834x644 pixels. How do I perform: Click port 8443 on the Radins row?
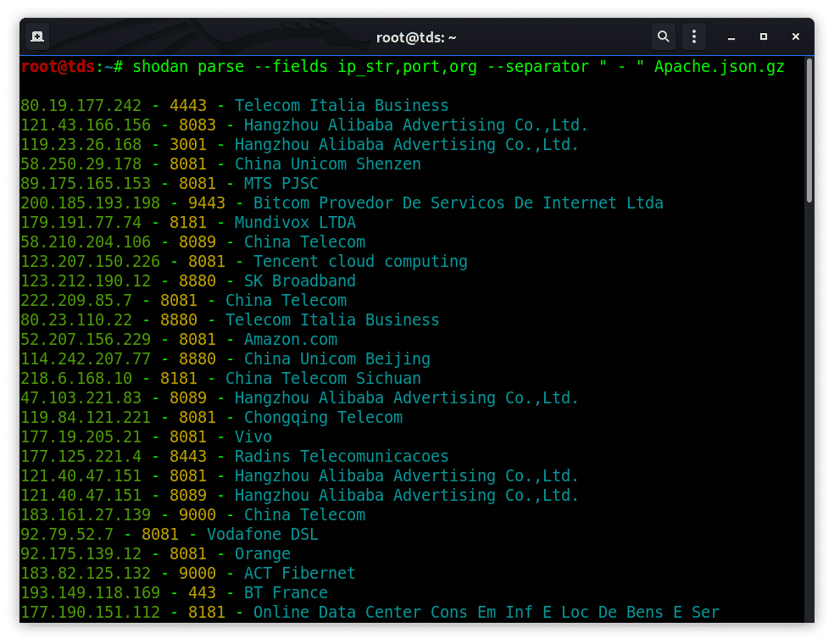[x=188, y=457]
